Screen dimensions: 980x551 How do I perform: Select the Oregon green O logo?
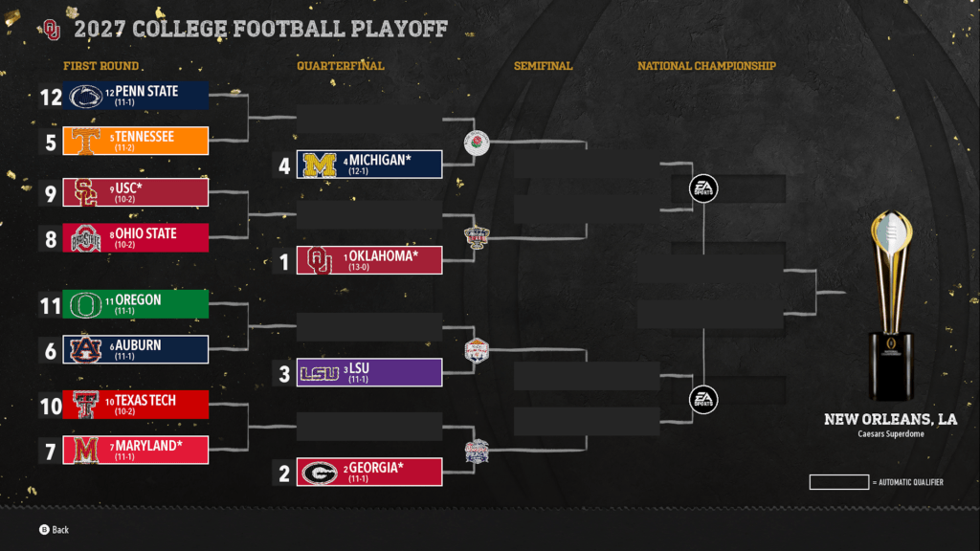tap(87, 304)
